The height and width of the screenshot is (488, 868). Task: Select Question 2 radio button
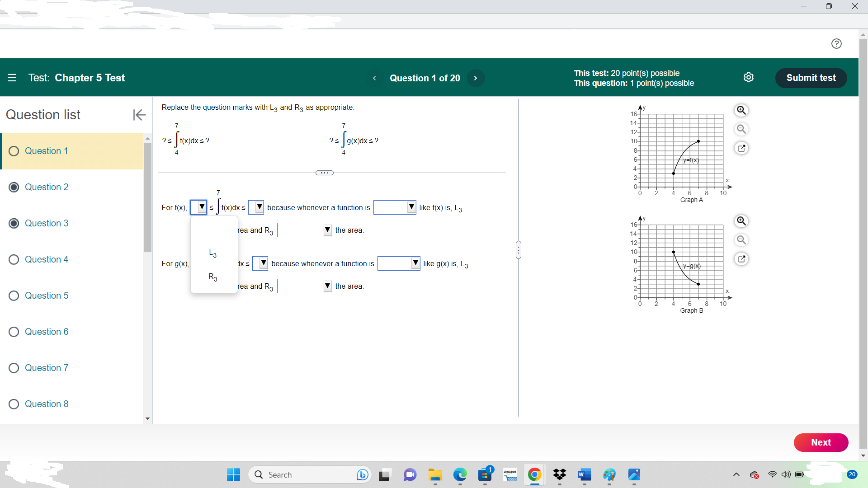coord(14,187)
